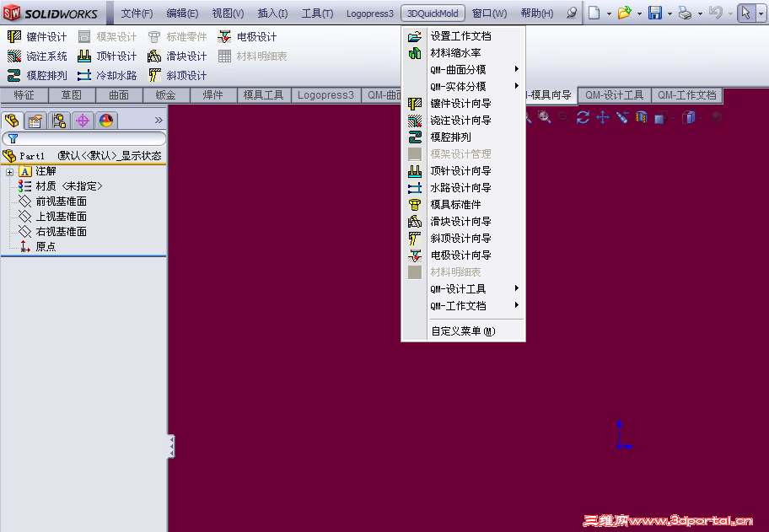Open the Print dropdown arrow
The height and width of the screenshot is (532, 769).
point(700,13)
